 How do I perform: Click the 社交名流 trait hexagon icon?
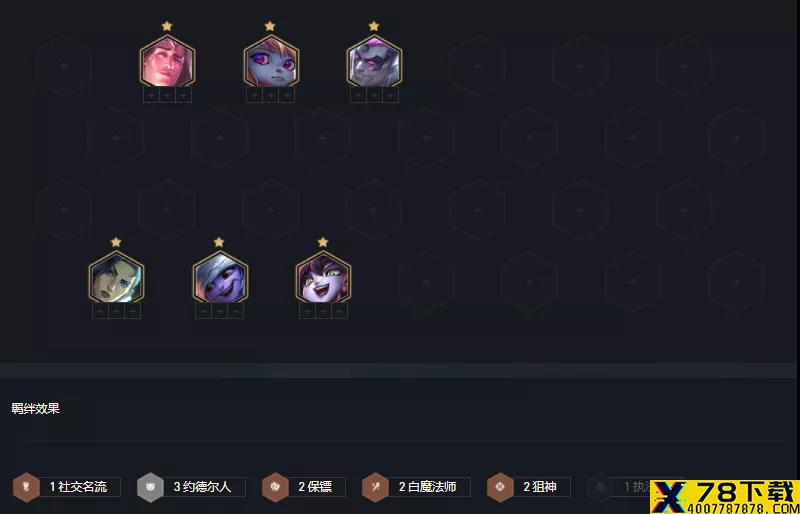26,487
